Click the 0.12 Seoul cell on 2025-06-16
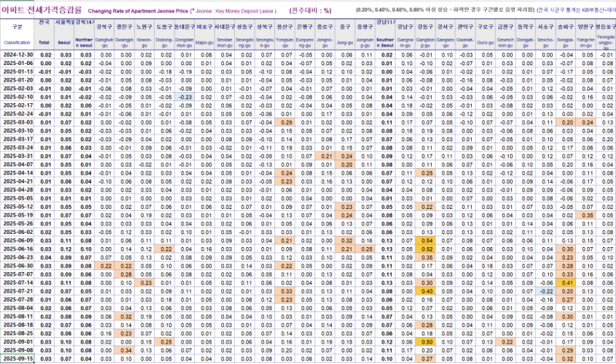616x364 pixels. [x=64, y=249]
